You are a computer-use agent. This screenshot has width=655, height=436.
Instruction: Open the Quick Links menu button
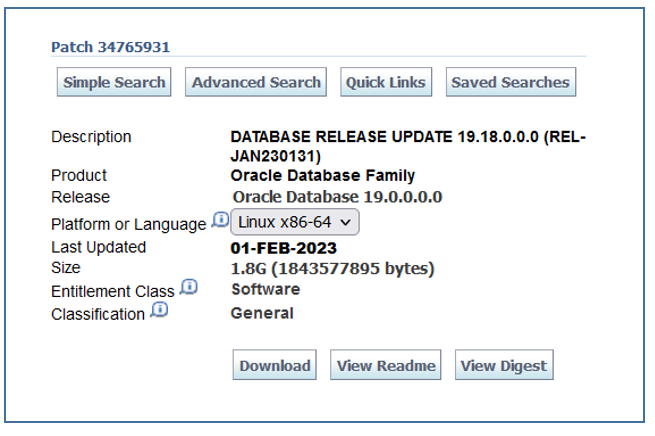(386, 83)
